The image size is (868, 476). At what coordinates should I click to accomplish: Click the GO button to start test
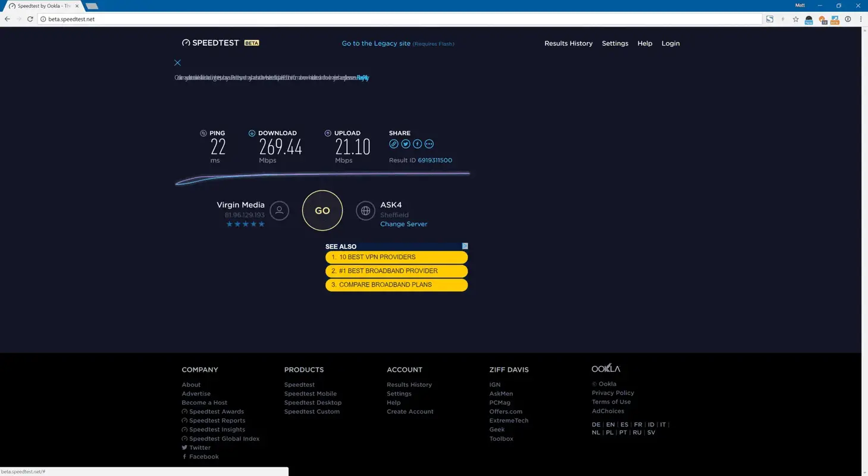click(x=322, y=211)
